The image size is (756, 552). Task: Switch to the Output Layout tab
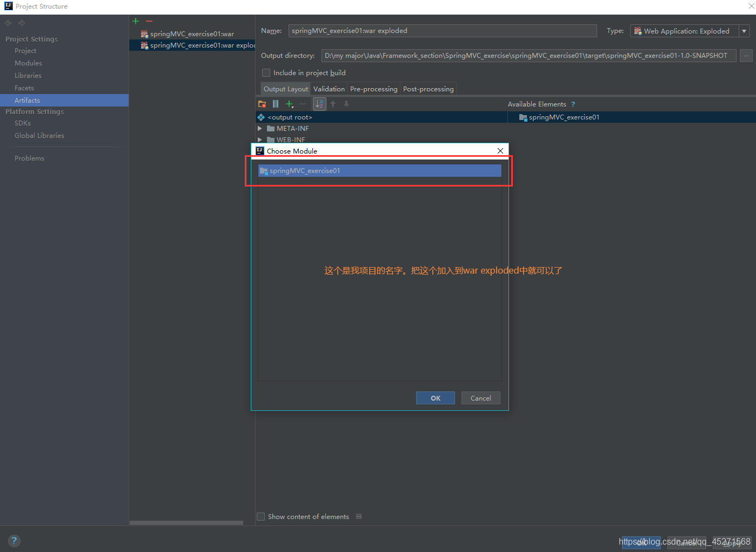tap(286, 89)
